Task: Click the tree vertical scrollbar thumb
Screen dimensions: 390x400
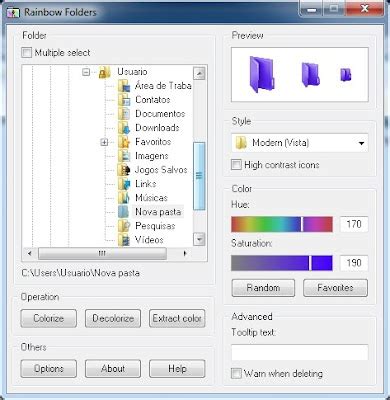Action: pos(199,176)
